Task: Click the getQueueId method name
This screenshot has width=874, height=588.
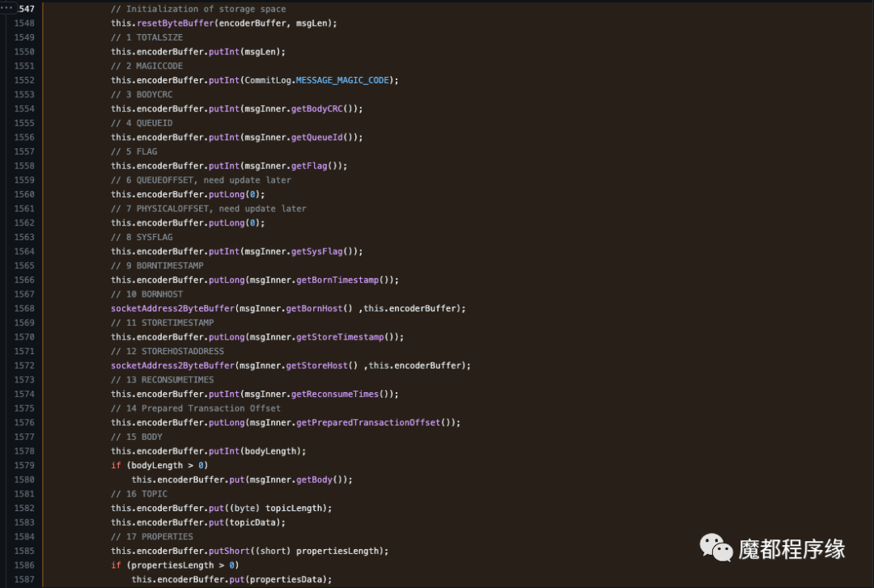Action: pos(316,137)
